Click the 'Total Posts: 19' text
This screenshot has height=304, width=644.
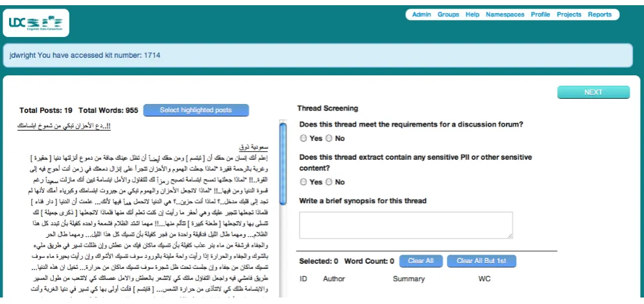coord(46,110)
